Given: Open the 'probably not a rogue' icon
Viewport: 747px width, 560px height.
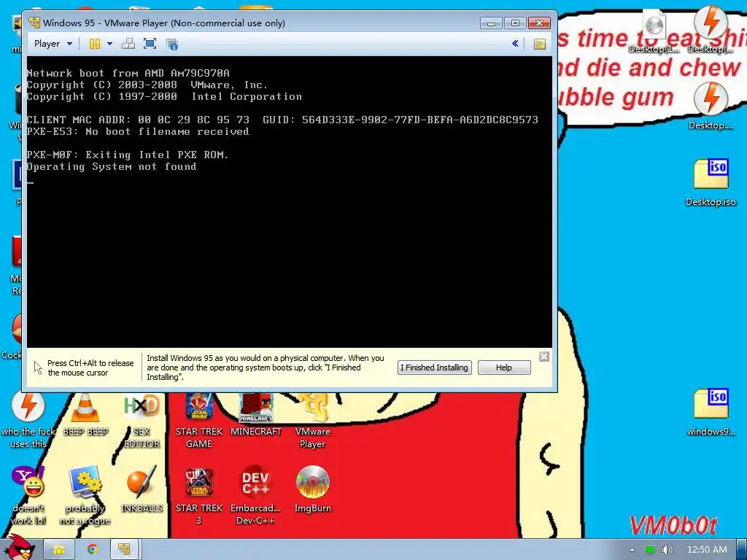Looking at the screenshot, I should click(85, 496).
